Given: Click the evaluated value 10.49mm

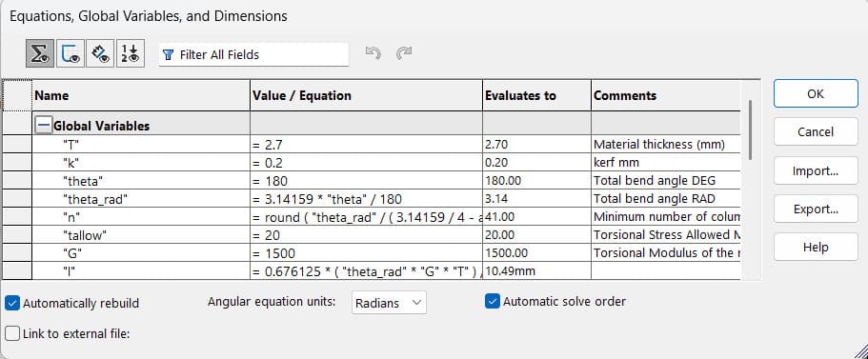Looking at the screenshot, I should point(536,271).
